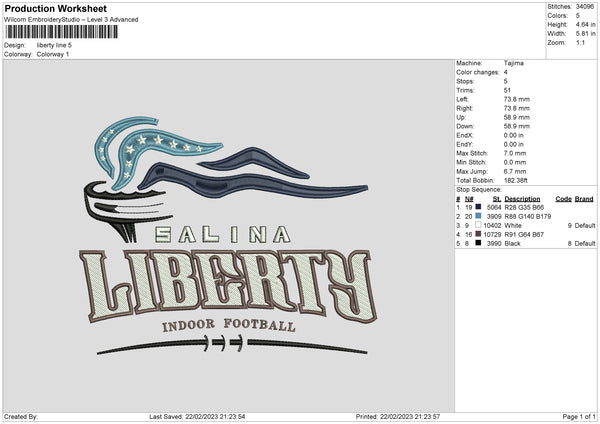Click the Height value '4.64 in'
This screenshot has width=600, height=424.
(585, 24)
